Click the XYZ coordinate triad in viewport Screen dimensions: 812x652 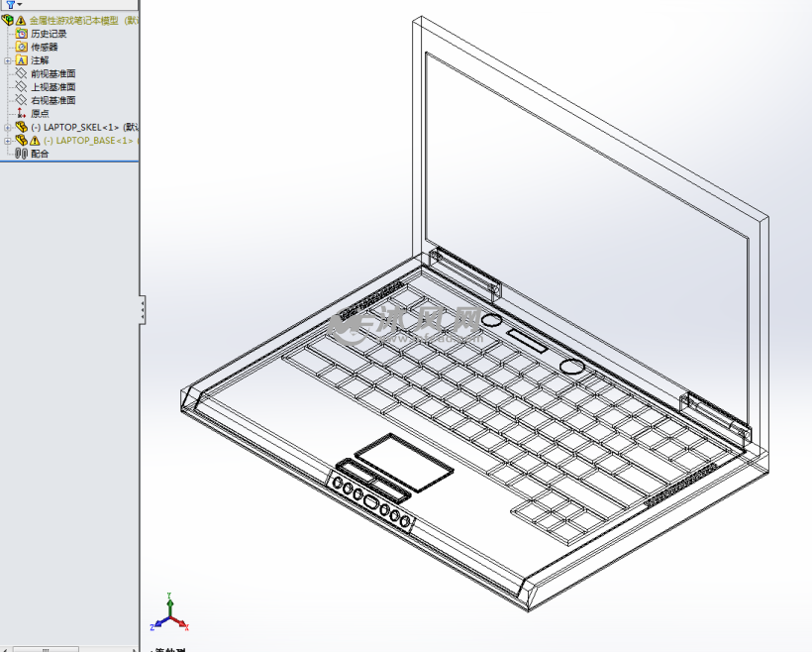pos(169,616)
